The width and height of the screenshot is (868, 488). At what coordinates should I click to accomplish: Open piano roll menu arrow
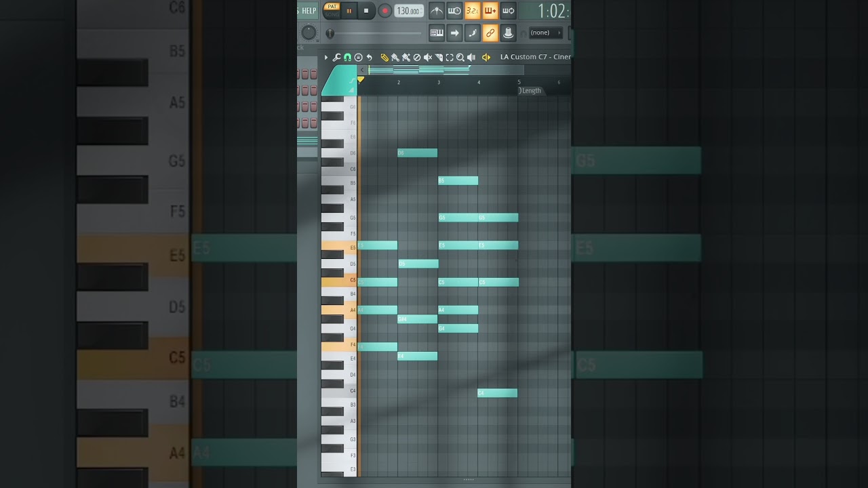point(325,58)
